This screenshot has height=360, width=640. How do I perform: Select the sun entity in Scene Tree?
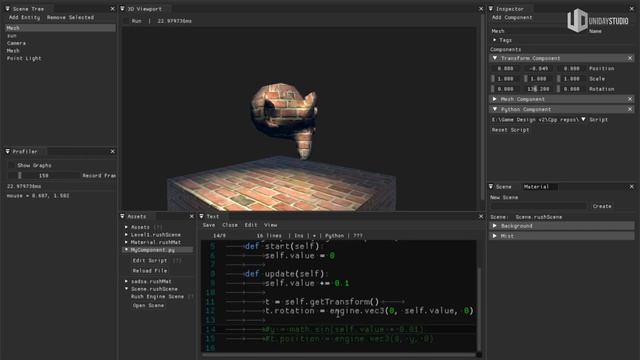click(12, 36)
